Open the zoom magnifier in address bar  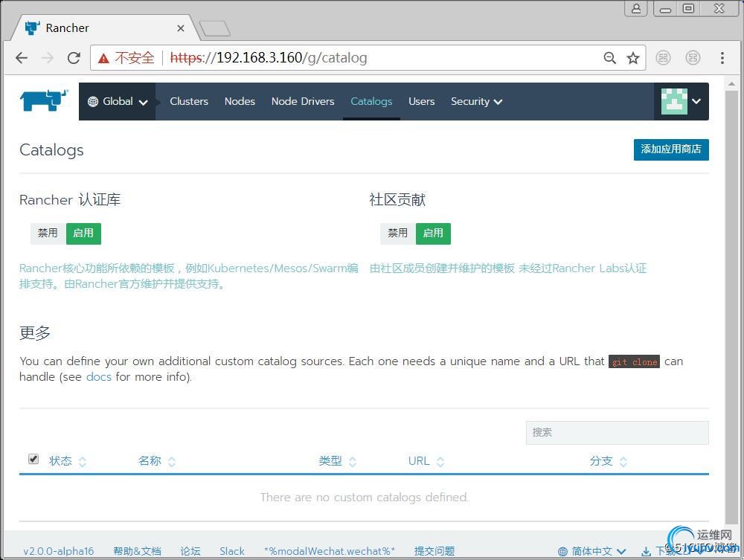610,58
